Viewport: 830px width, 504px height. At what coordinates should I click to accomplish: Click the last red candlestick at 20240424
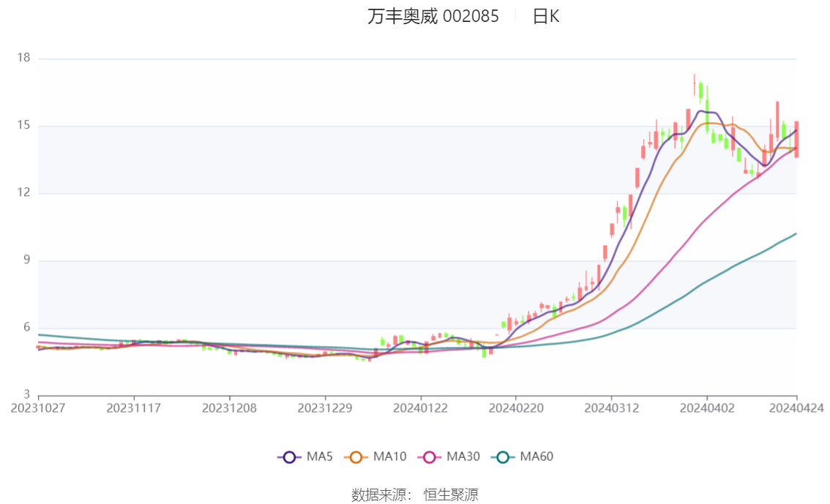796,139
